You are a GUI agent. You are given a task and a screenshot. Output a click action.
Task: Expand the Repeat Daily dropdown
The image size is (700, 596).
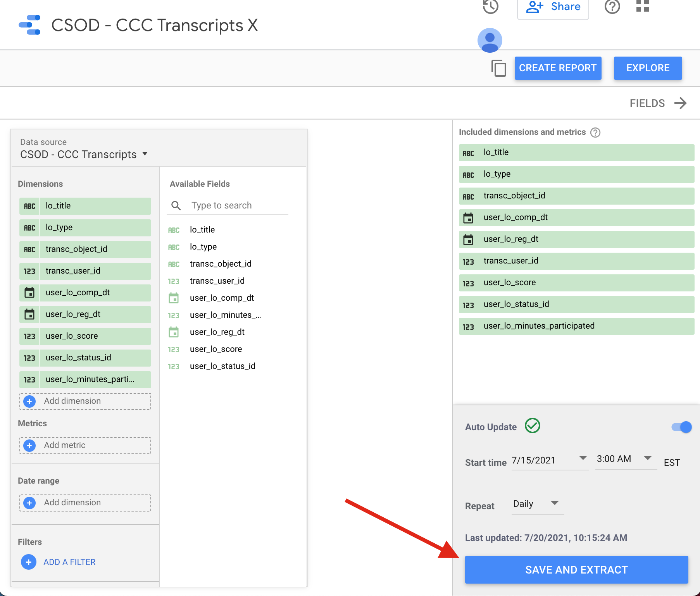555,503
